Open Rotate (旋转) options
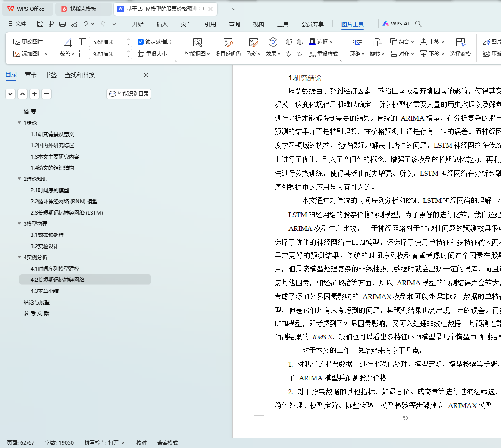The height and width of the screenshot is (448, 501). (x=377, y=47)
